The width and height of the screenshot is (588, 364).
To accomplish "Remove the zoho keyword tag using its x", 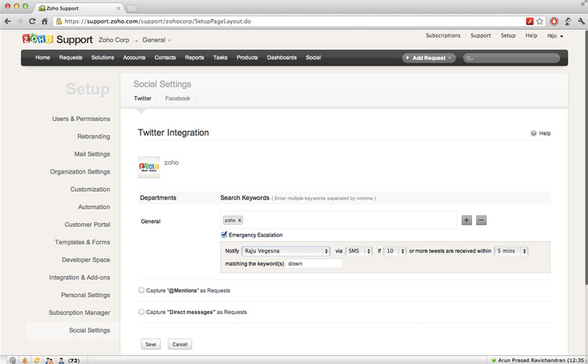I will click(239, 220).
